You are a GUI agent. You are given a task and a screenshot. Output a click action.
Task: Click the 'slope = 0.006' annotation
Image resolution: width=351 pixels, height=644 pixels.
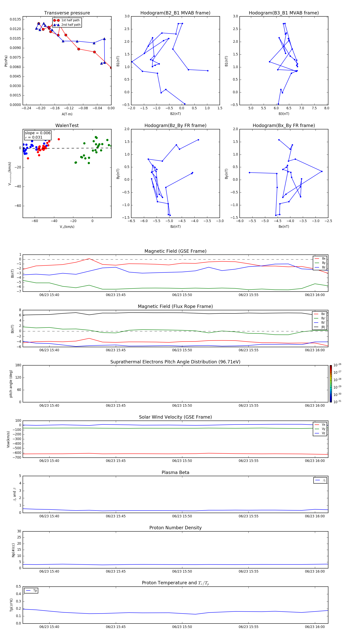click(38, 133)
